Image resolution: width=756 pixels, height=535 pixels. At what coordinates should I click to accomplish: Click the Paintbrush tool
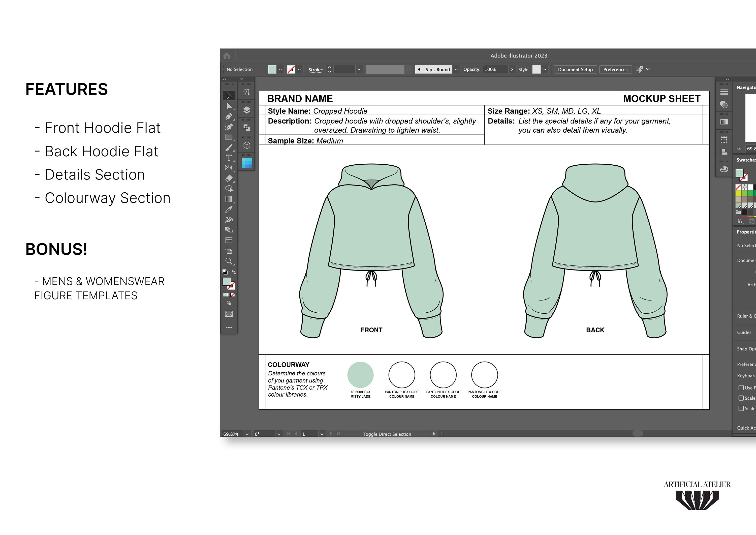[x=230, y=147]
